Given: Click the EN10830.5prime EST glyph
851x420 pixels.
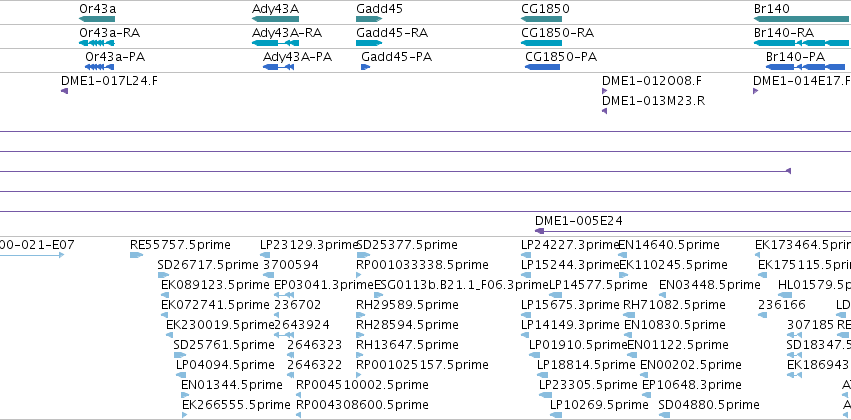Looking at the screenshot, I should click(x=629, y=335).
